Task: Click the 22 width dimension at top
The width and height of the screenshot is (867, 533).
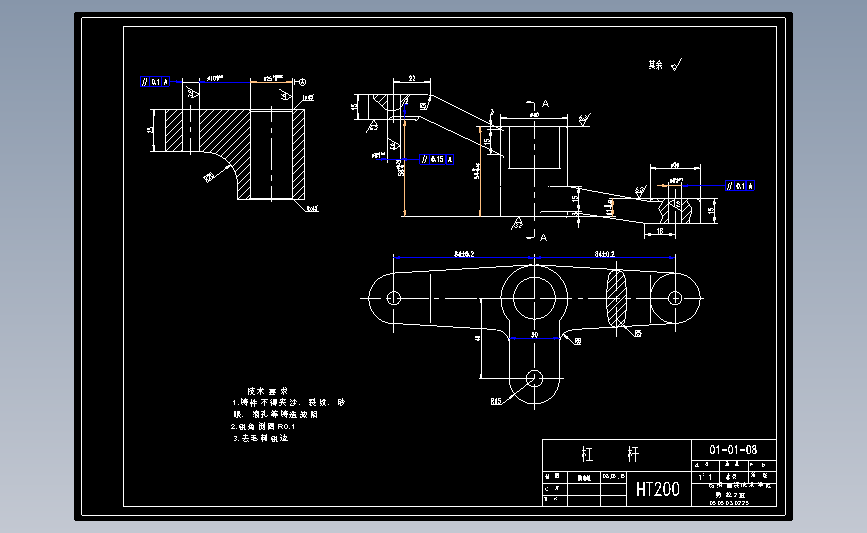Action: (x=412, y=79)
